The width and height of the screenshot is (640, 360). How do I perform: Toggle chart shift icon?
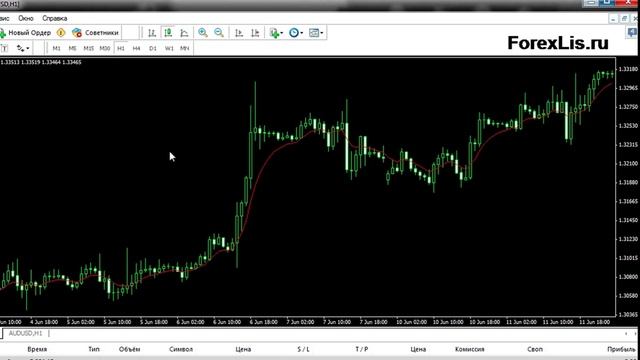point(255,33)
